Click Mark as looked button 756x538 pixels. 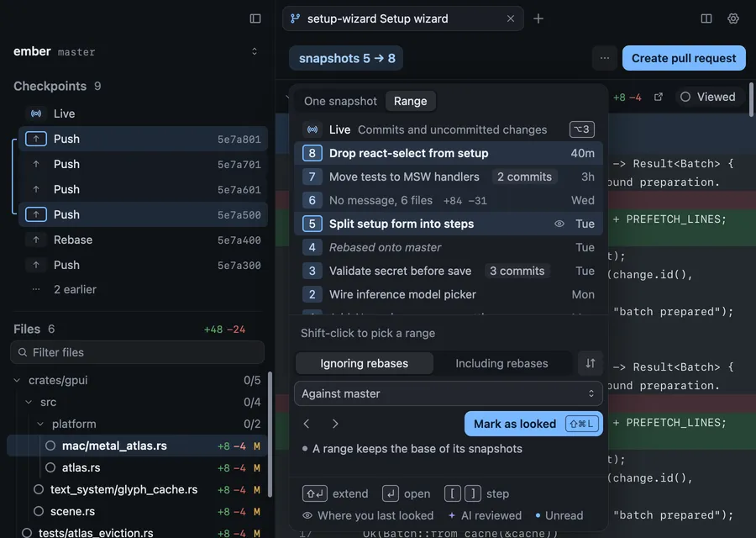(x=533, y=424)
